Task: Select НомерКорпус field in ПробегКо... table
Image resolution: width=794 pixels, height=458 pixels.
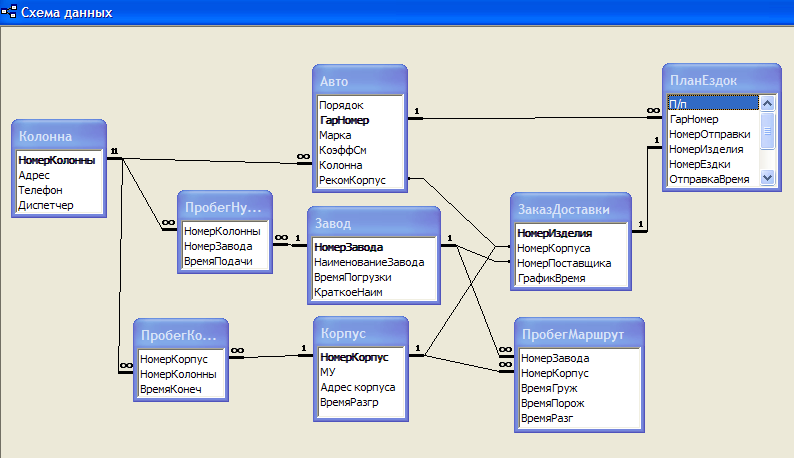Action: point(181,359)
